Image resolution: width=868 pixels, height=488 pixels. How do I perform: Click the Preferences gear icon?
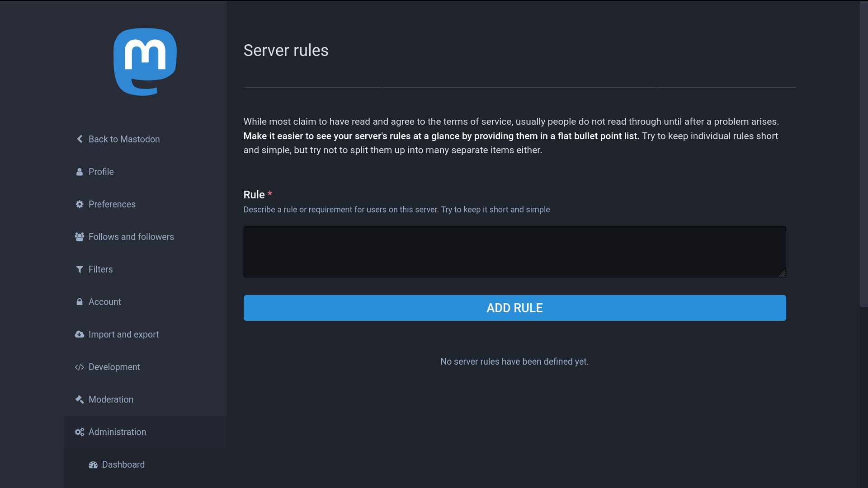pos(80,204)
